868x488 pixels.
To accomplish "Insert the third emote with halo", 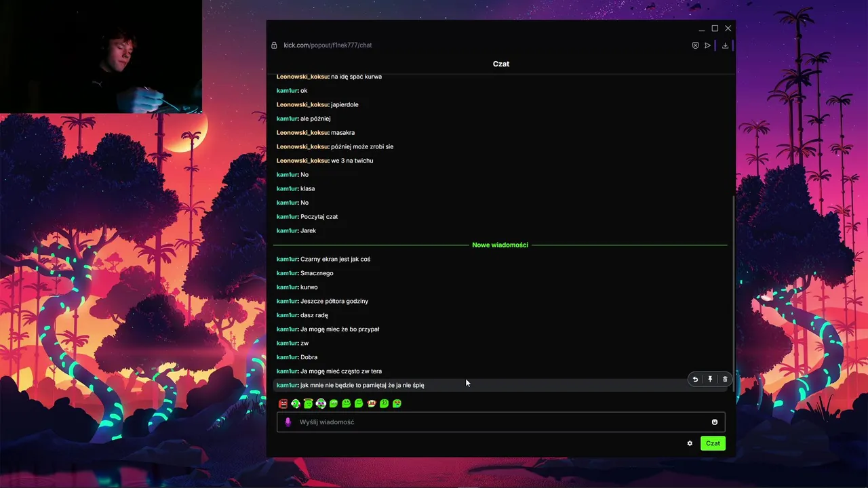I will point(308,403).
